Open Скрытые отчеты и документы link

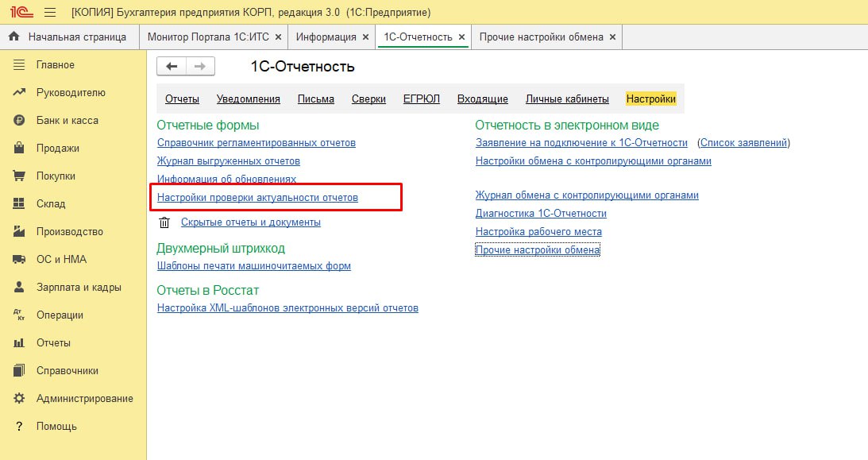(x=251, y=222)
